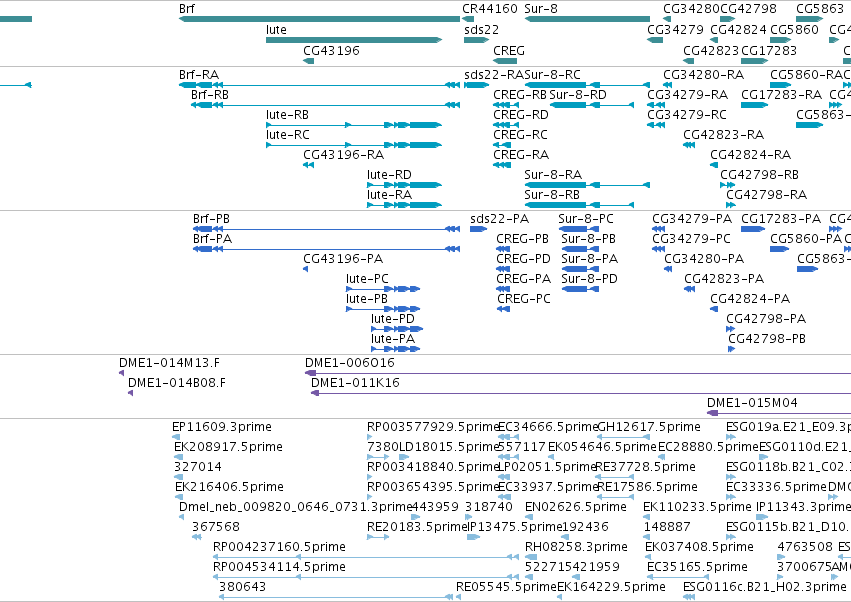Screen dimensions: 851x602
Task: Click the Sur-8-RB transcript label
Action: click(x=552, y=195)
